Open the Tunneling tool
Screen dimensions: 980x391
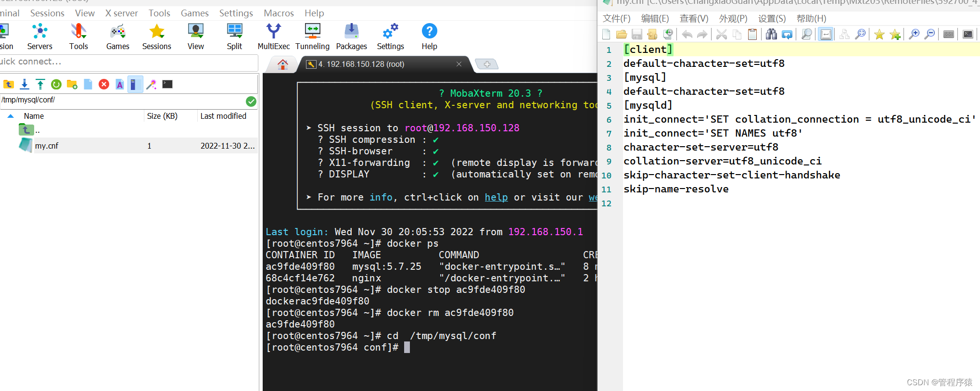coord(312,37)
